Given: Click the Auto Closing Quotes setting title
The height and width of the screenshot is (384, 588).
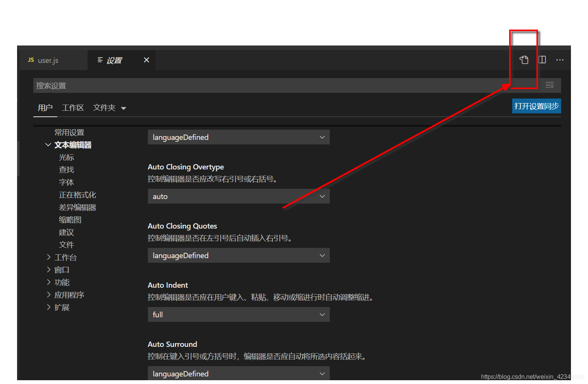Looking at the screenshot, I should (182, 226).
